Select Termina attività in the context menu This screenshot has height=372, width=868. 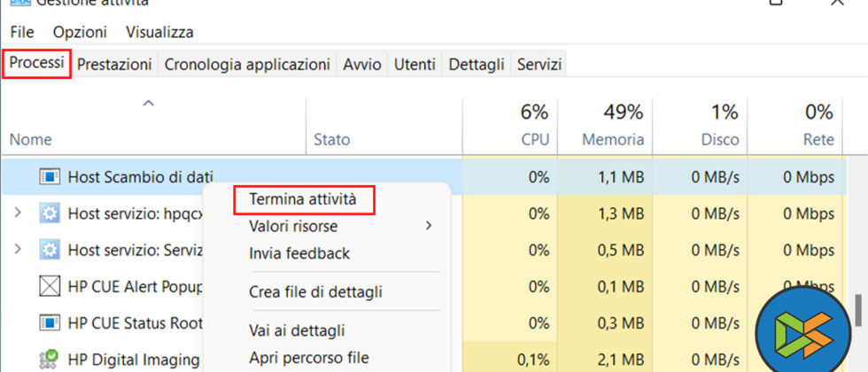[303, 200]
